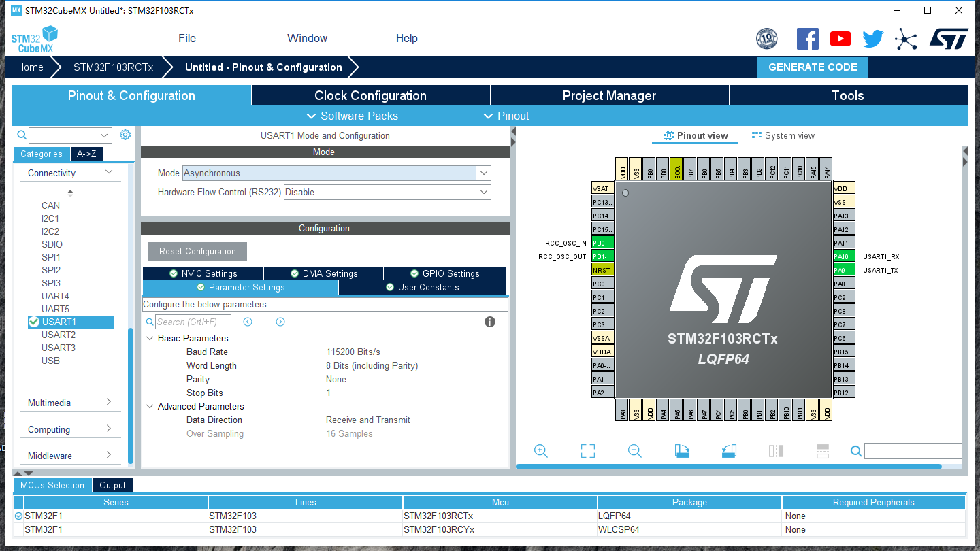
Task: Click the PD1 RCC_OSC_OUT pin
Action: [602, 256]
